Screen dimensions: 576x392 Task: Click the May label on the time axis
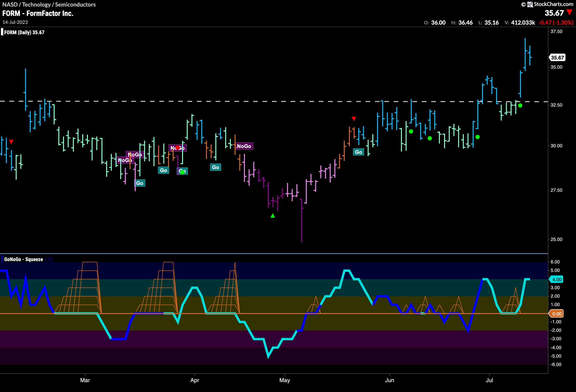tap(284, 380)
